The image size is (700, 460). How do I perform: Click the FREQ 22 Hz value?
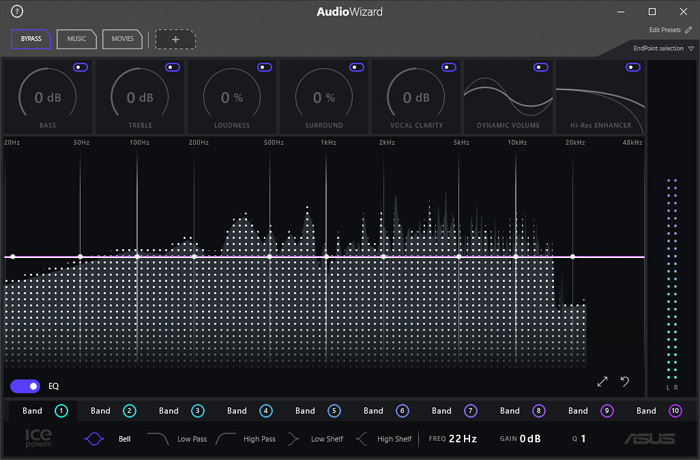tap(462, 439)
